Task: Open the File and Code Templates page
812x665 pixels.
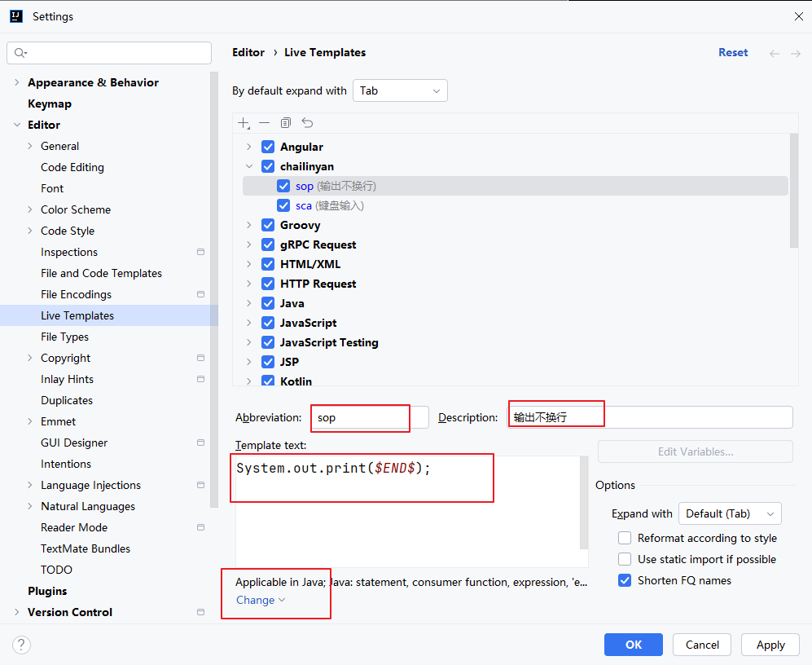Action: point(102,273)
